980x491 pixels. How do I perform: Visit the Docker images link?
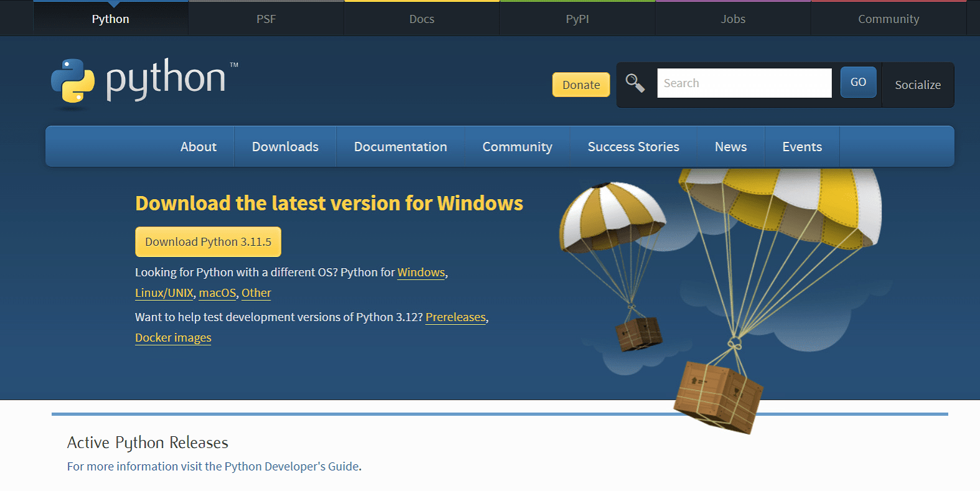tap(173, 338)
